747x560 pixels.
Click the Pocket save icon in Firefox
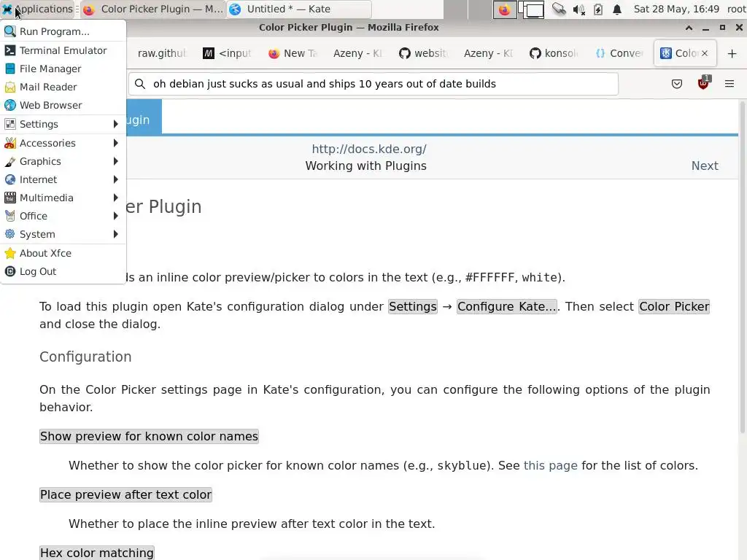click(676, 85)
